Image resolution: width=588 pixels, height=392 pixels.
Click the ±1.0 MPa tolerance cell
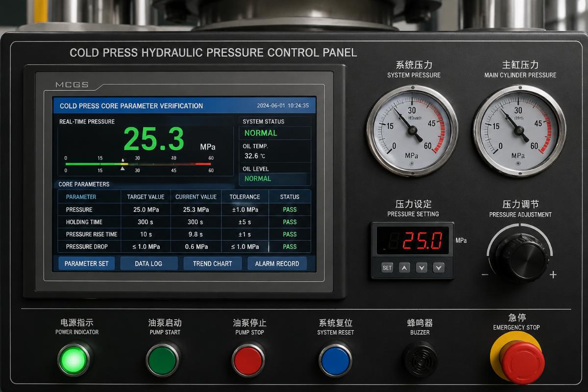click(x=245, y=209)
